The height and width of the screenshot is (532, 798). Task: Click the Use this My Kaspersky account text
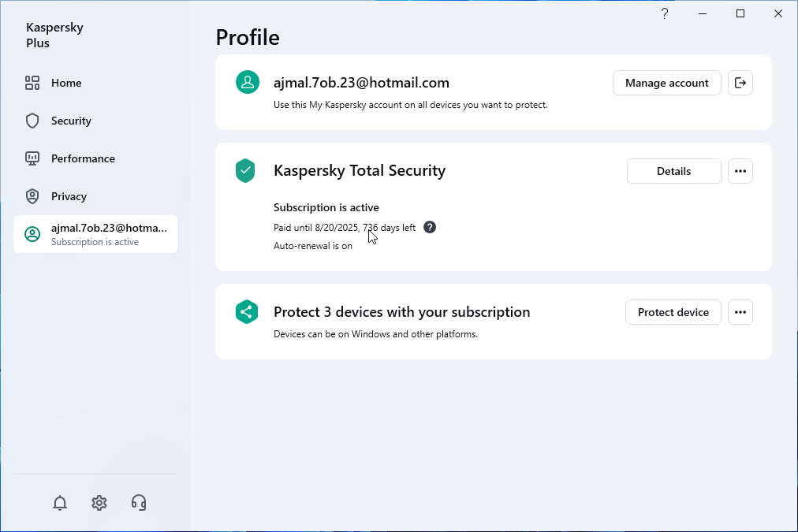(411, 105)
